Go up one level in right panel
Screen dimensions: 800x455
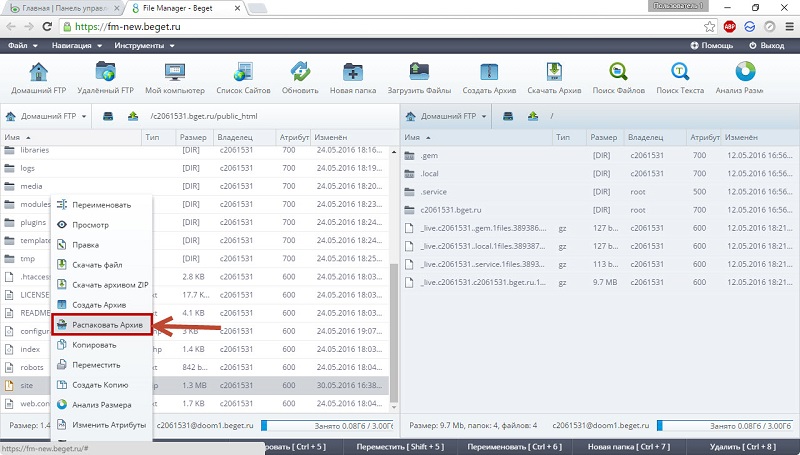(x=533, y=116)
